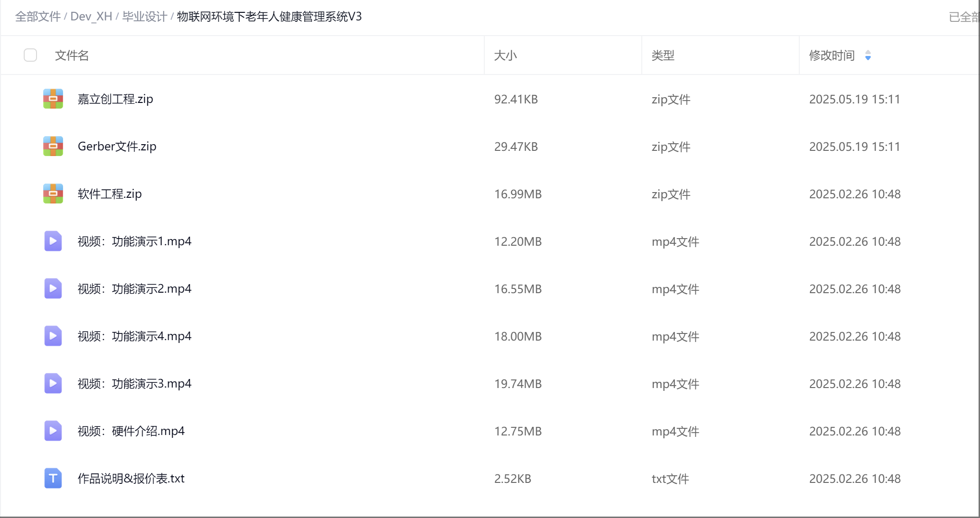Click the size value 29.47KB
980x518 pixels.
coord(516,147)
